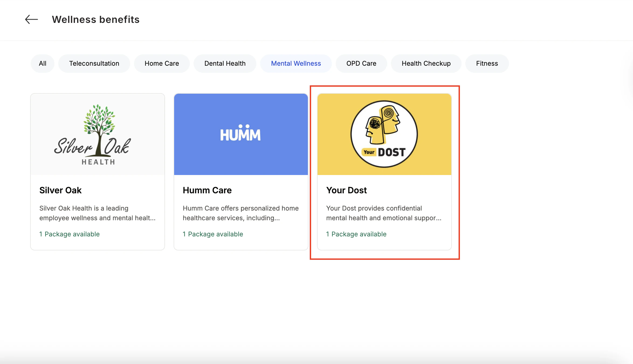
Task: Click the Your Dost logo image
Action: (384, 134)
